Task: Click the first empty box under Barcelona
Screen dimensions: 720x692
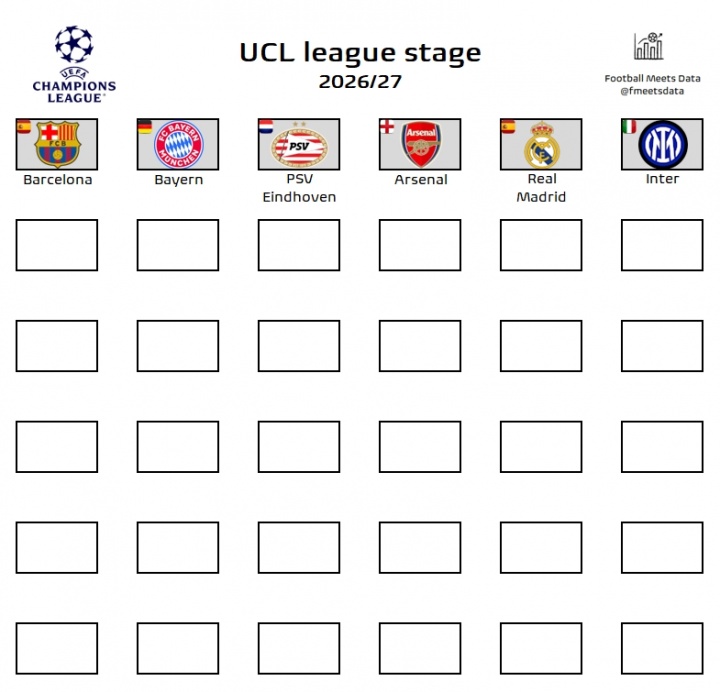Action: (x=57, y=245)
